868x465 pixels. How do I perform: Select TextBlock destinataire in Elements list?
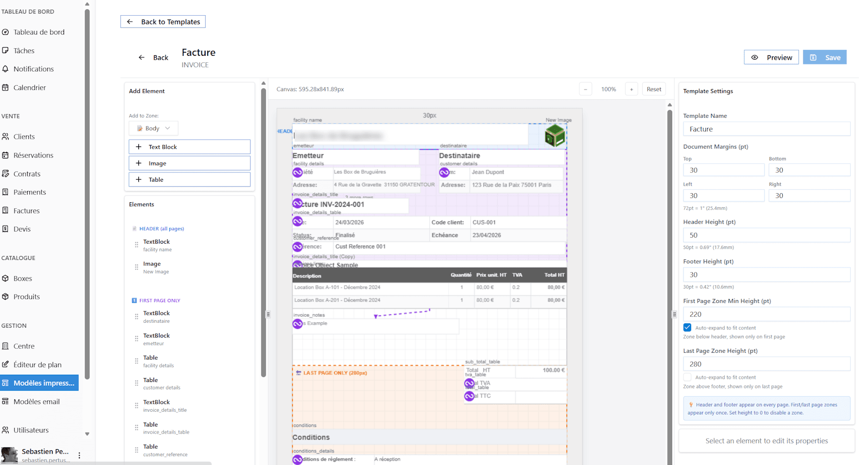[x=156, y=317]
